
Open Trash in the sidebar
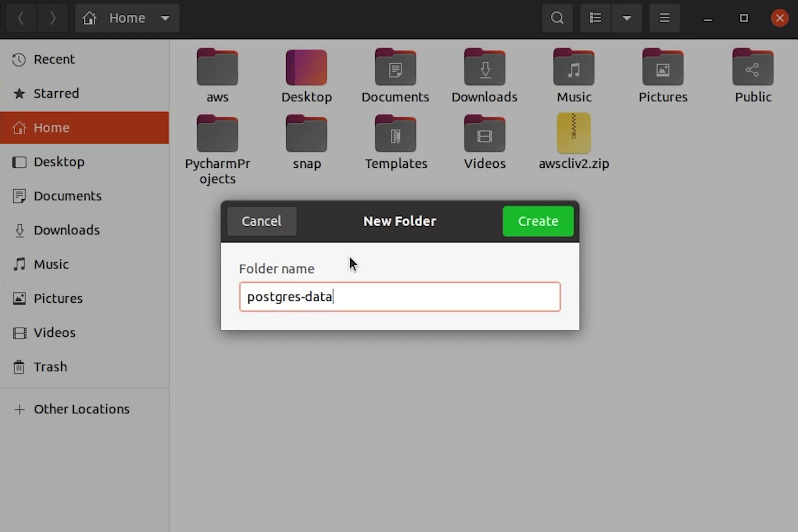50,367
